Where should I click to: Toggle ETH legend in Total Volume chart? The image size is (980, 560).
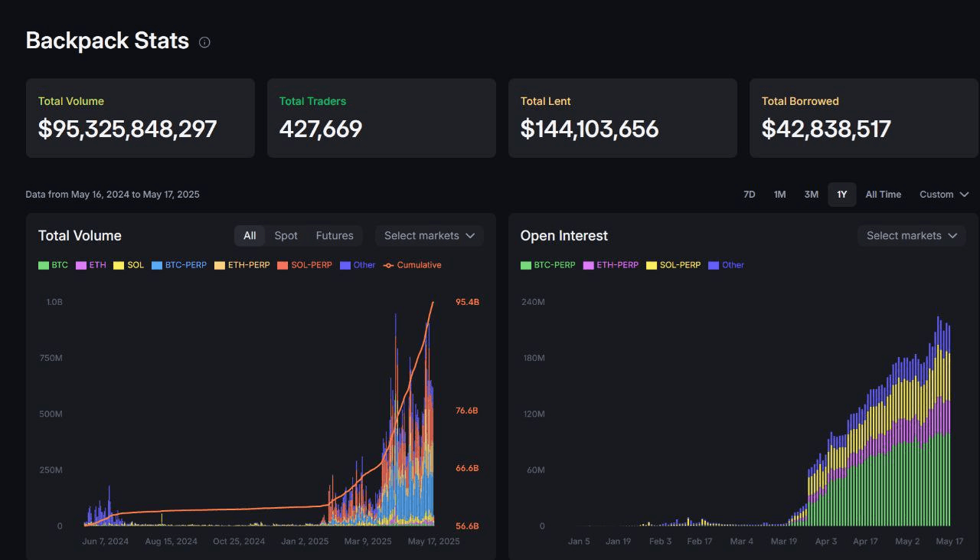coord(92,265)
